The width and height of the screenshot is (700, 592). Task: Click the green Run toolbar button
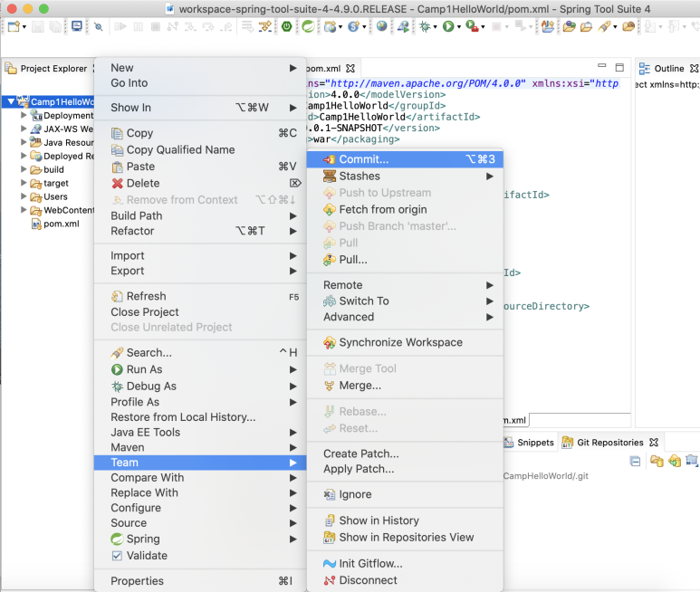click(x=447, y=27)
